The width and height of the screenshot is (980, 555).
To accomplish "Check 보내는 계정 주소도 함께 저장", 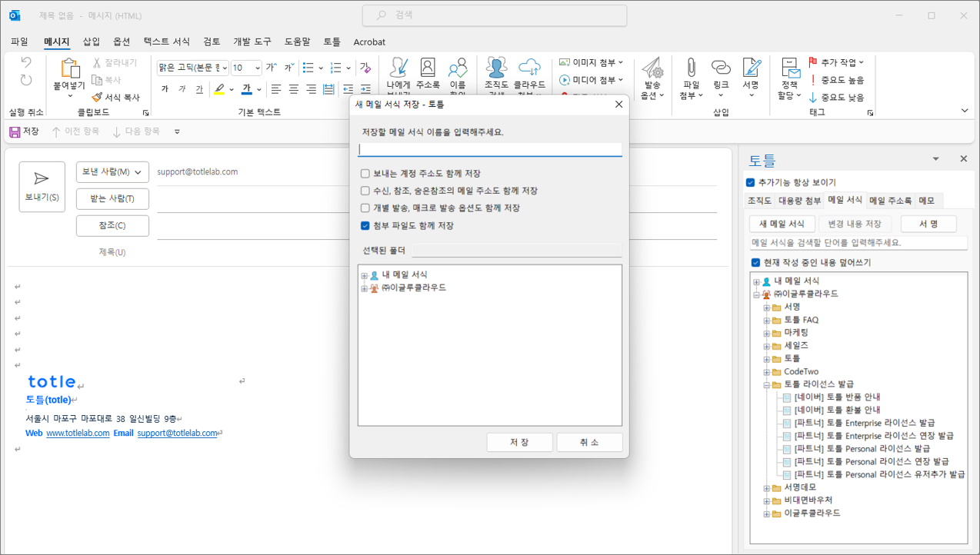I will coord(365,174).
